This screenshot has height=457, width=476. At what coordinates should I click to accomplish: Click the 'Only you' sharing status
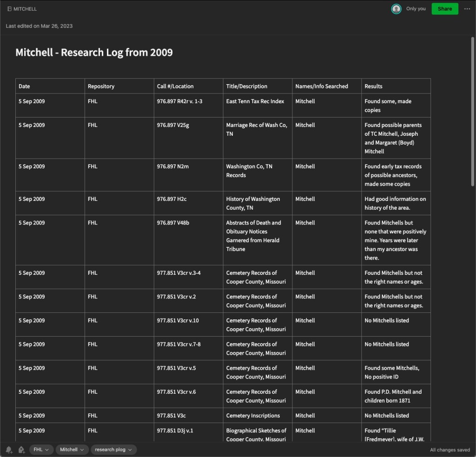coord(416,9)
